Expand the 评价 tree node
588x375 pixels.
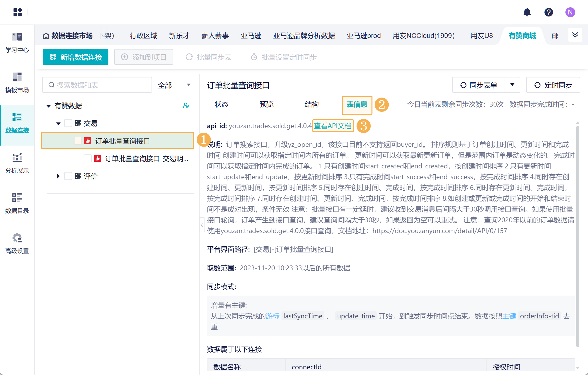(x=58, y=176)
